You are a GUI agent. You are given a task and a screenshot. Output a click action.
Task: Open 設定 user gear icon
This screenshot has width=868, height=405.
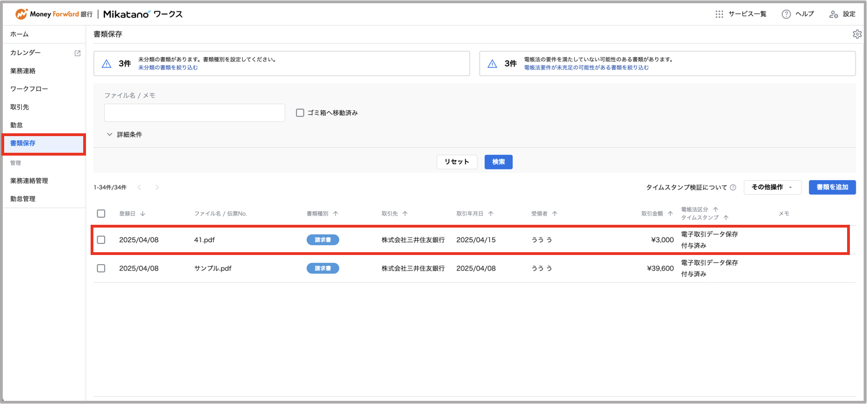(834, 14)
